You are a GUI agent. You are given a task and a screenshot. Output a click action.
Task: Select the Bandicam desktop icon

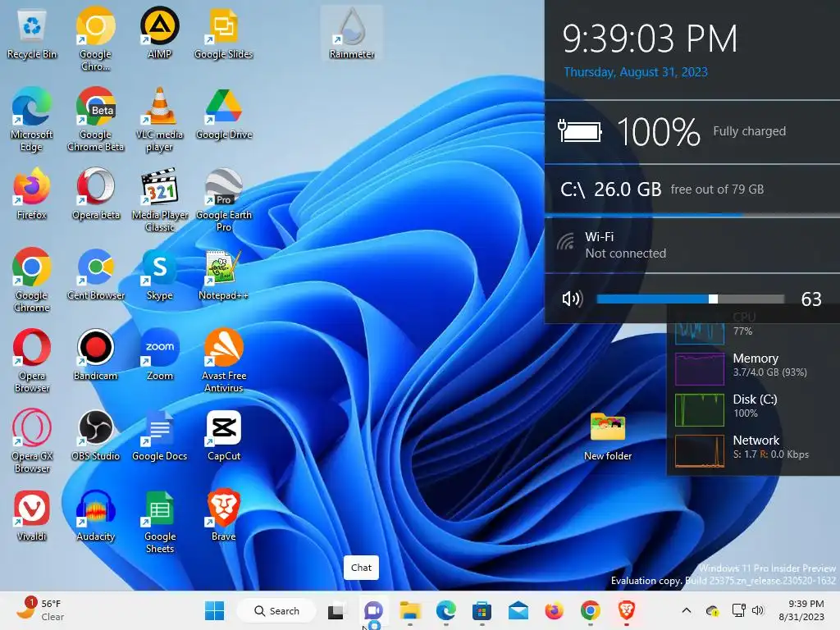(x=96, y=356)
